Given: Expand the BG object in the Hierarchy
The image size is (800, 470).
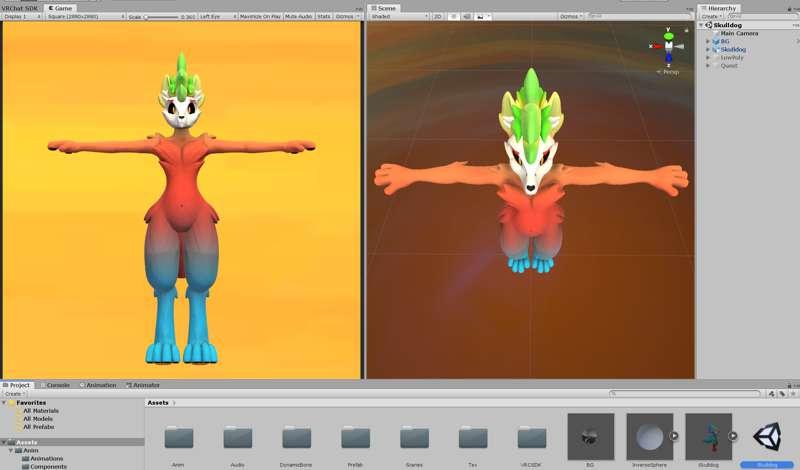Looking at the screenshot, I should pos(708,41).
